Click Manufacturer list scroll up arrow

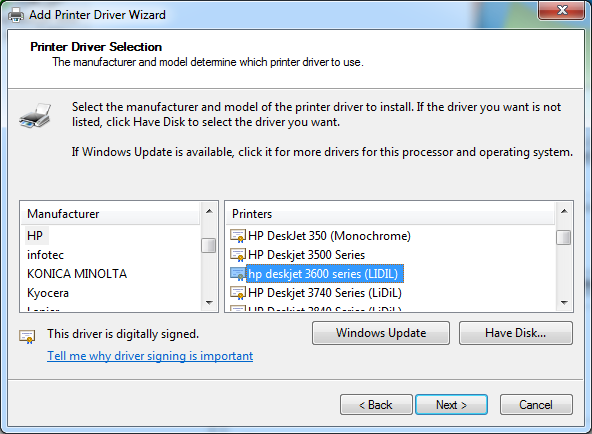[209, 211]
